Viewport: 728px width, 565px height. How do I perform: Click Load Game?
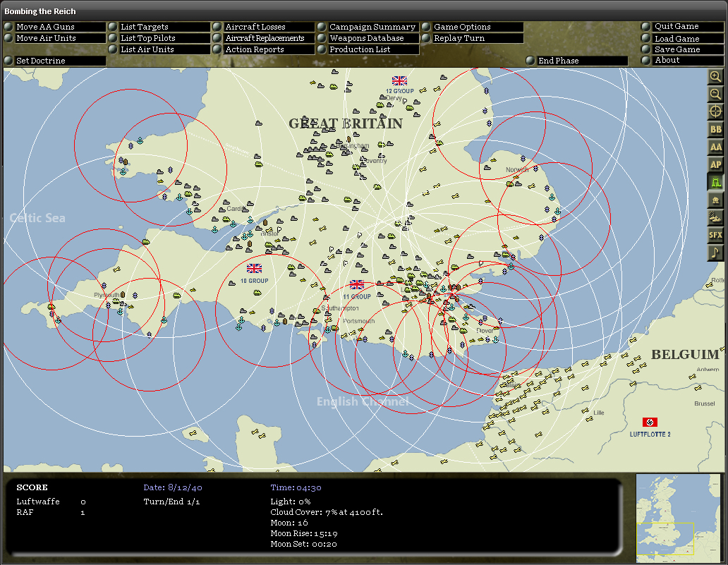683,39
